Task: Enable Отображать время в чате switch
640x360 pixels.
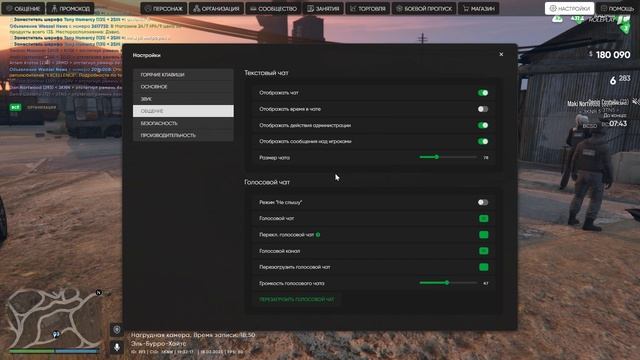Action: [483, 109]
